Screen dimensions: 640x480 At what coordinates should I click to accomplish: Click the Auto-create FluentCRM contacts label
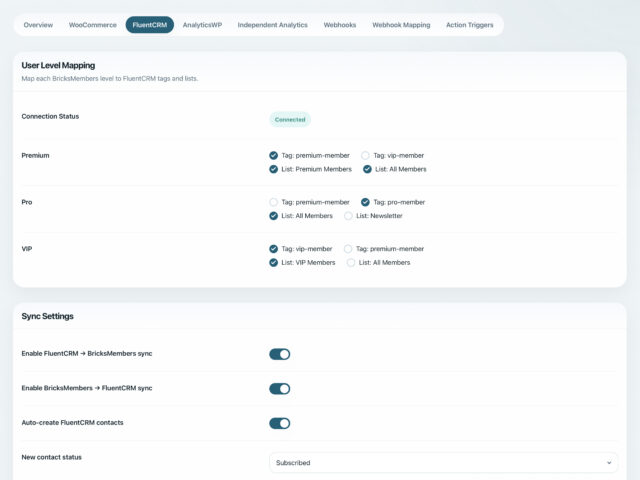click(x=72, y=422)
